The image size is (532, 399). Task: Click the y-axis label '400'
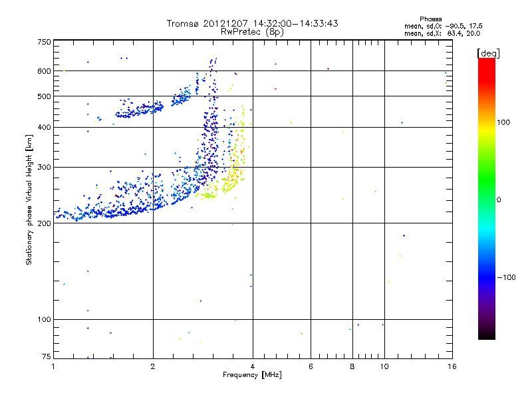pyautogui.click(x=44, y=127)
